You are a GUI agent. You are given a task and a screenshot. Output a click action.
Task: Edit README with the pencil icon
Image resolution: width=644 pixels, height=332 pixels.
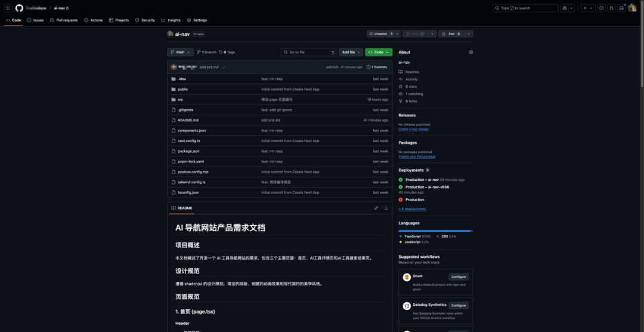pyautogui.click(x=376, y=208)
